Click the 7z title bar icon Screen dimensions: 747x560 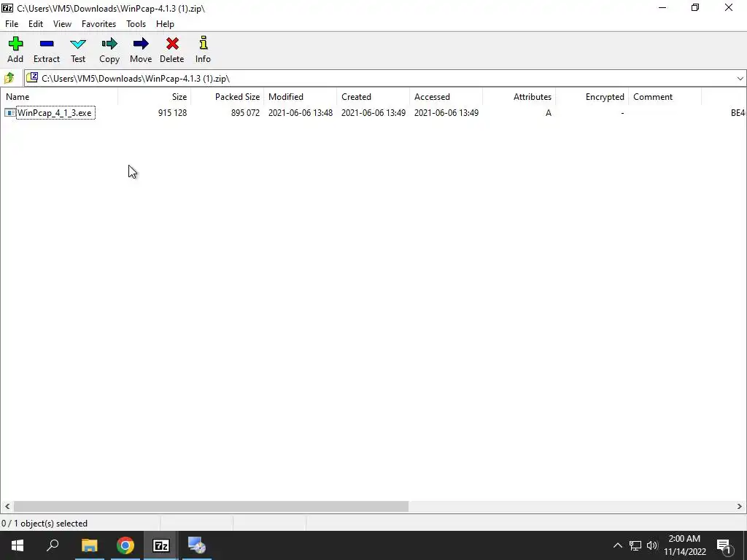click(7, 8)
